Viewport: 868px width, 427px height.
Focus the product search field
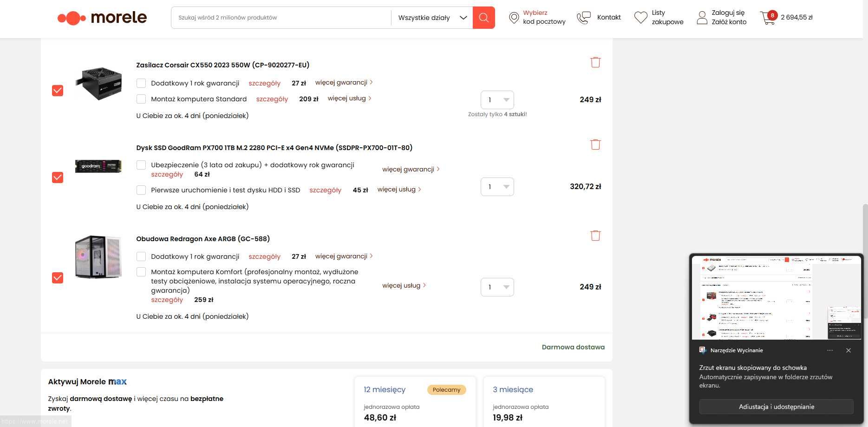point(281,18)
